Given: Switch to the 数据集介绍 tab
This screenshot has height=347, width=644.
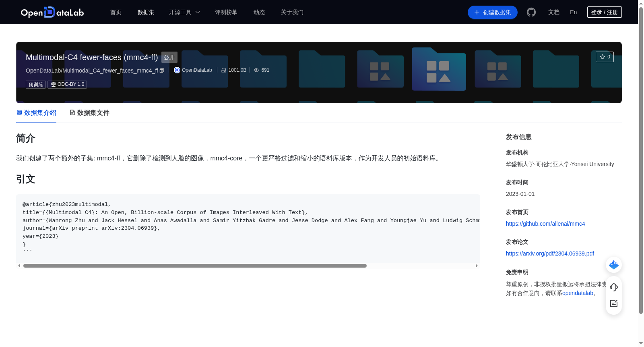Looking at the screenshot, I should click(36, 113).
